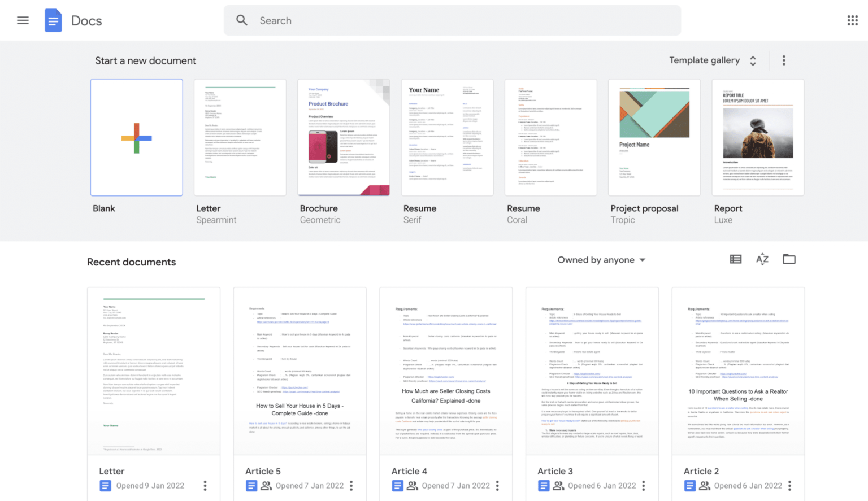Click the Google Docs logo
This screenshot has height=501, width=868.
coord(53,20)
